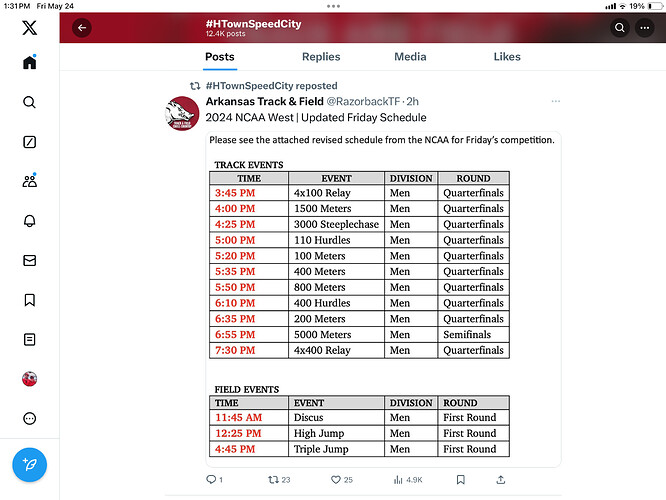
Task: Bookmark the Arkansas Track & Field post
Action: (460, 480)
